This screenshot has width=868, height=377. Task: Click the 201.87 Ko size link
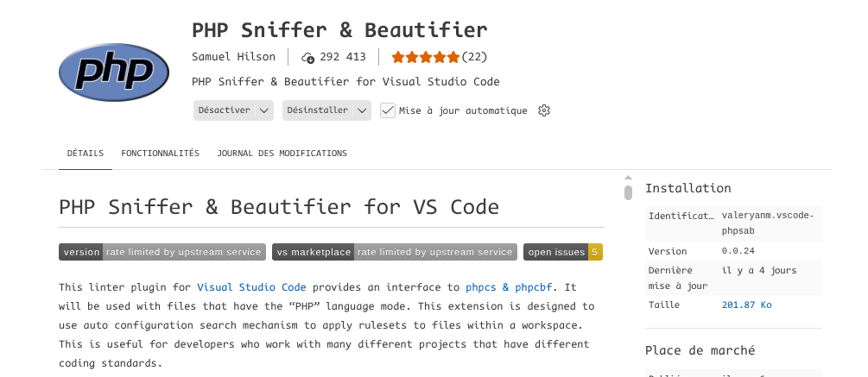coord(747,305)
